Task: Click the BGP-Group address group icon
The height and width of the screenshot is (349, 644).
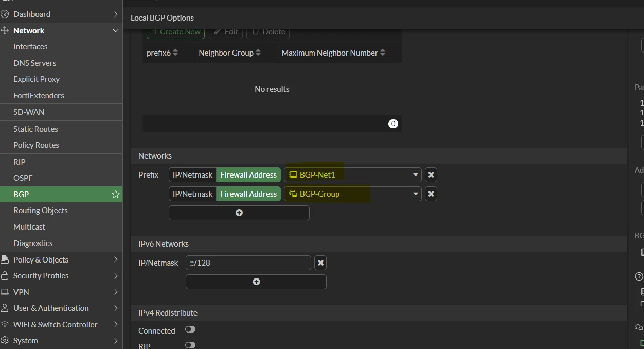Action: [x=293, y=194]
